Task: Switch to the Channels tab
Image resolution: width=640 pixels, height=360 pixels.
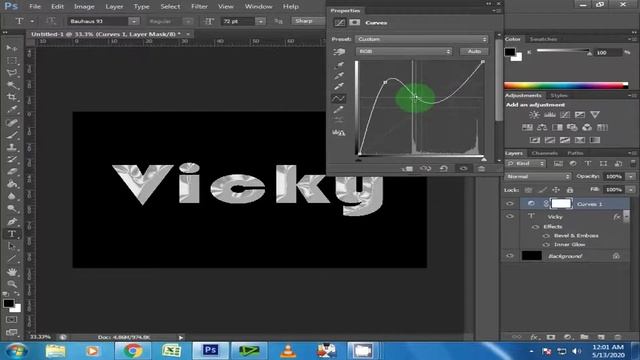Action: [x=544, y=153]
